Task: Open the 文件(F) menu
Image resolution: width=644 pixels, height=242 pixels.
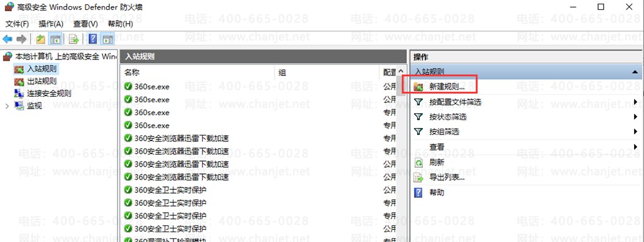Action: (17, 24)
